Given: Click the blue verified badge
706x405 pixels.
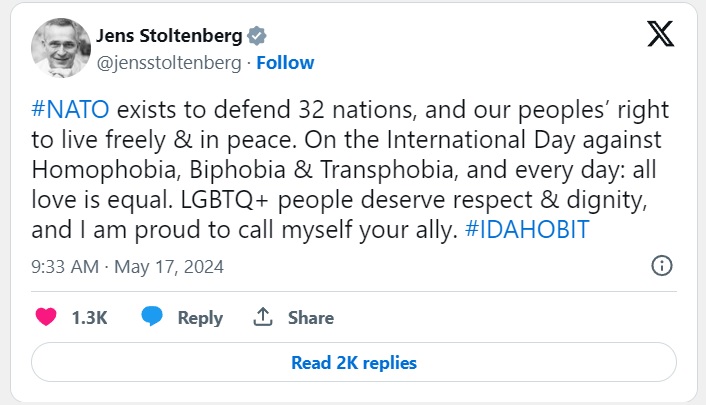Looking at the screenshot, I should [x=258, y=37].
